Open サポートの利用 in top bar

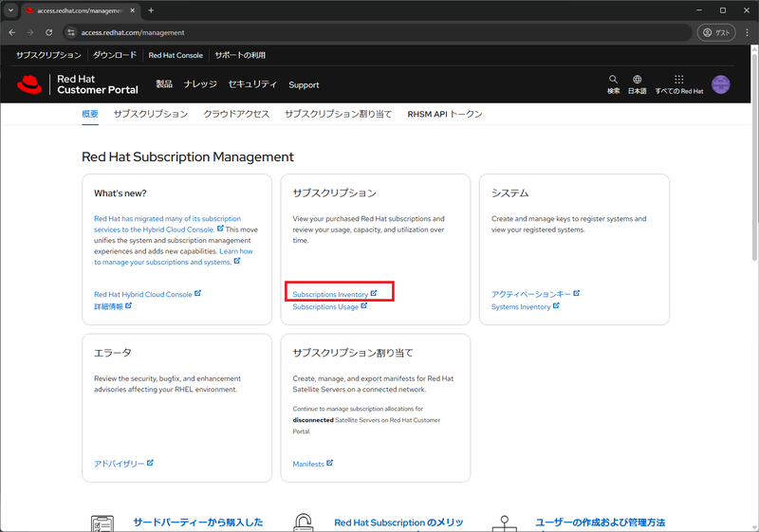pyautogui.click(x=240, y=55)
